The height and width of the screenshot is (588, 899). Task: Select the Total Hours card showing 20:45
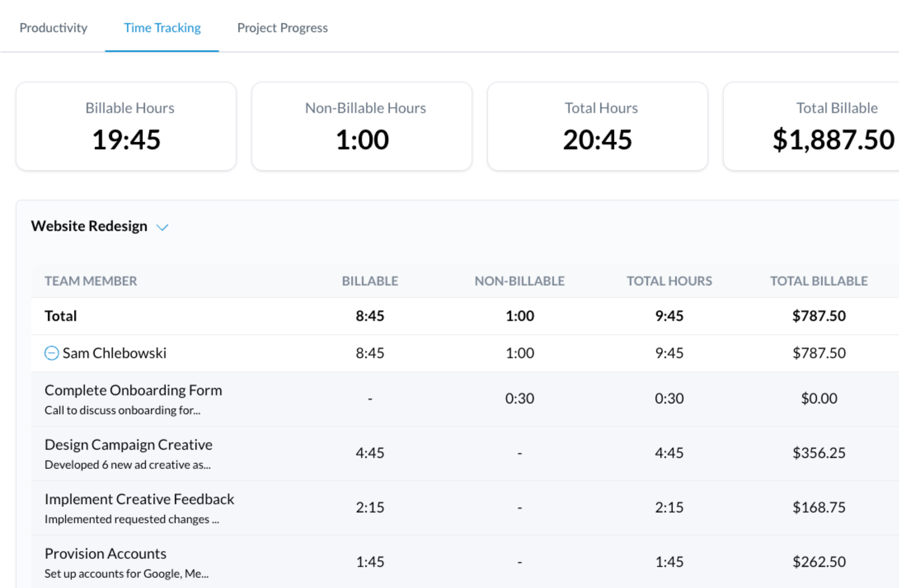[x=597, y=126]
